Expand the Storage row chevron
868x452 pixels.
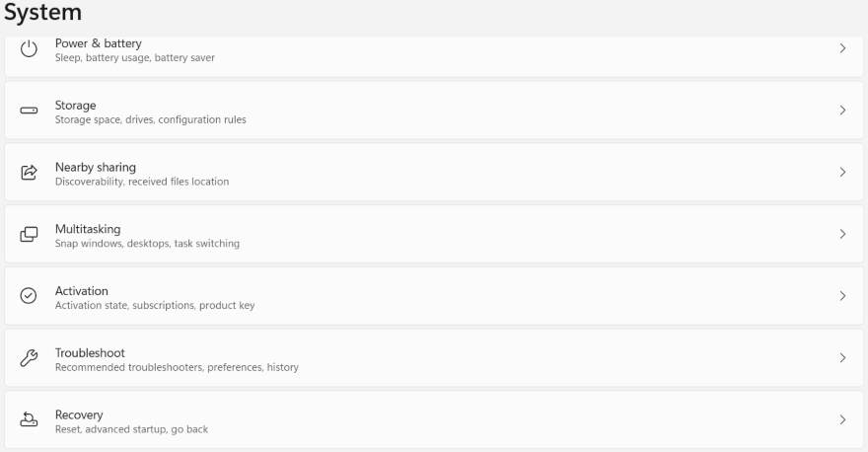tap(842, 111)
